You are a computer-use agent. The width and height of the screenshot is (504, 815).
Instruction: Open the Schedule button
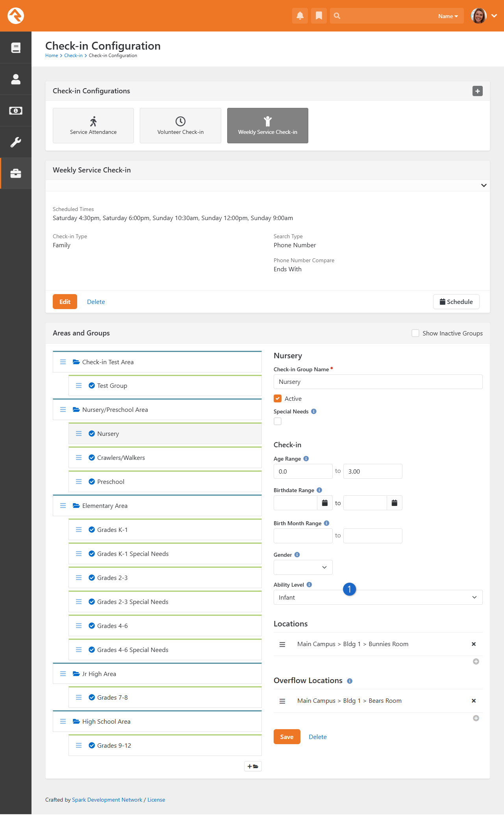point(456,302)
